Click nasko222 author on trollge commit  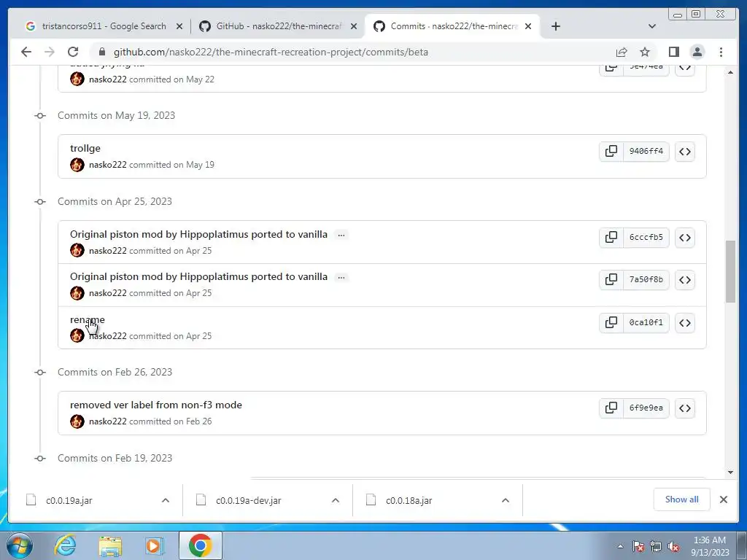pyautogui.click(x=108, y=165)
